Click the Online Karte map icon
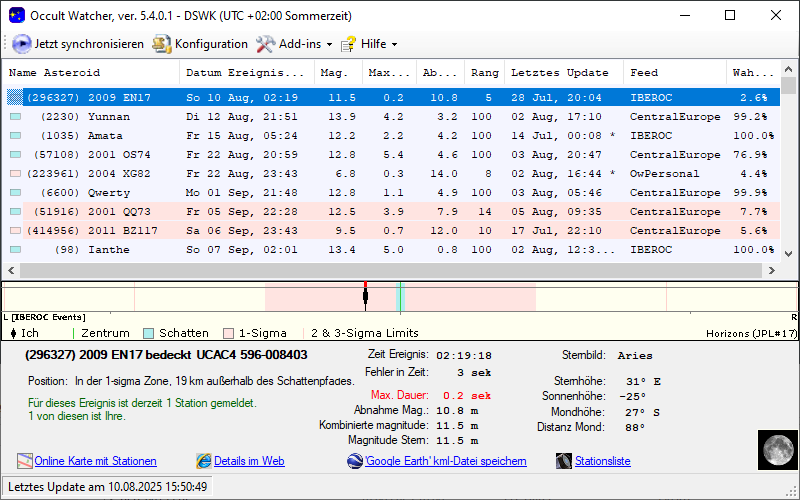The height and width of the screenshot is (500, 800). (x=25, y=461)
